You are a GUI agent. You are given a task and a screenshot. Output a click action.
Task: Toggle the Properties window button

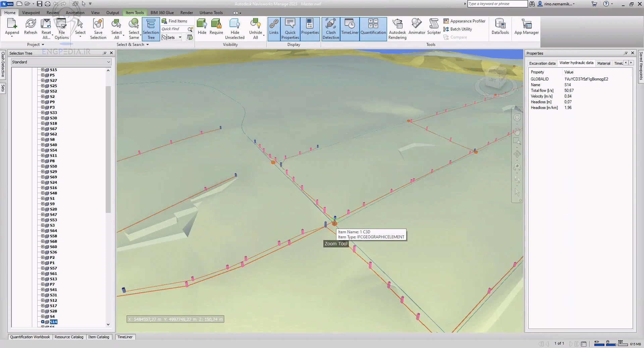(310, 27)
